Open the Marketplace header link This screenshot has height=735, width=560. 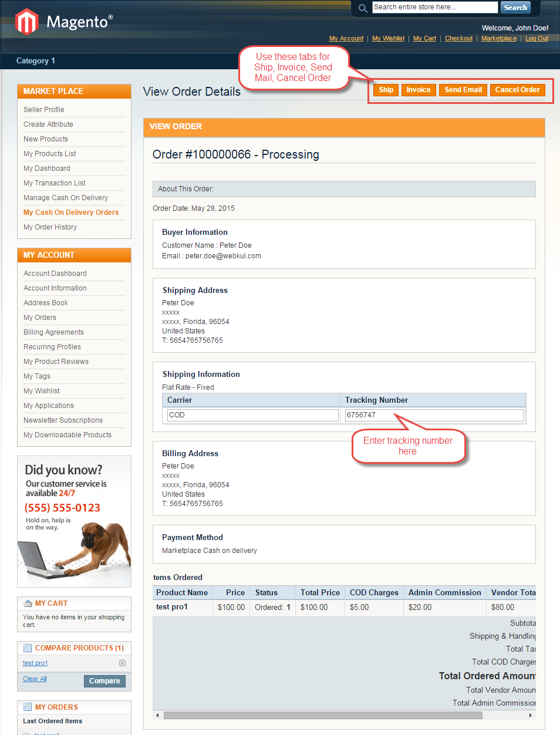[499, 39]
